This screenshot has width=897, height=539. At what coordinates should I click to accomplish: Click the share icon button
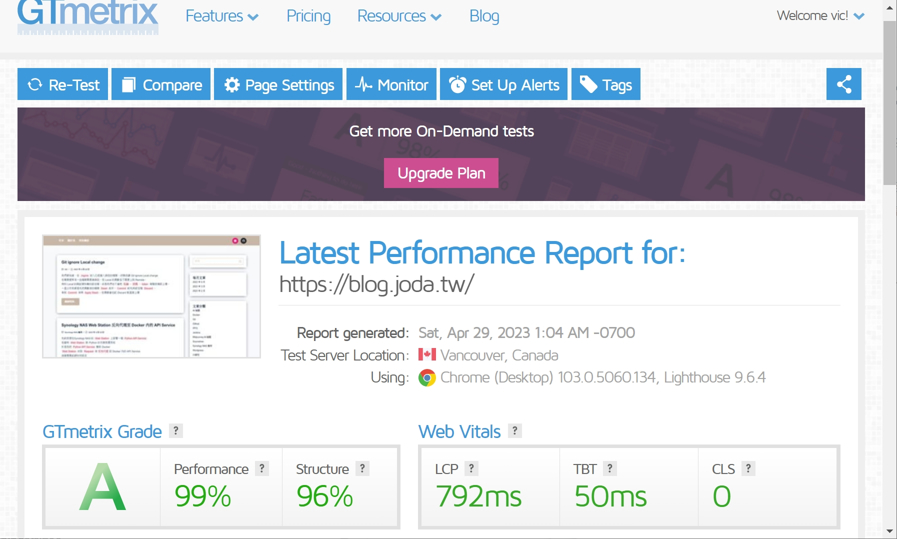pyautogui.click(x=844, y=84)
